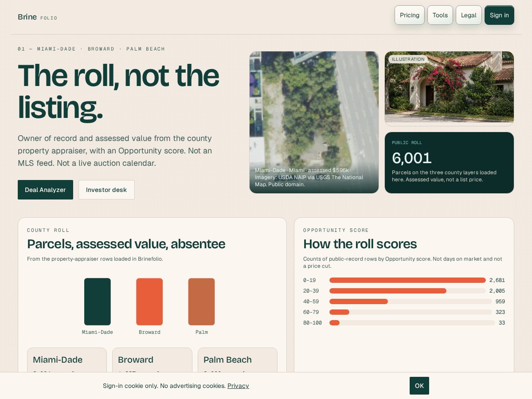The height and width of the screenshot is (399, 532).
Task: Select the 2,005 count value
Action: click(x=497, y=291)
